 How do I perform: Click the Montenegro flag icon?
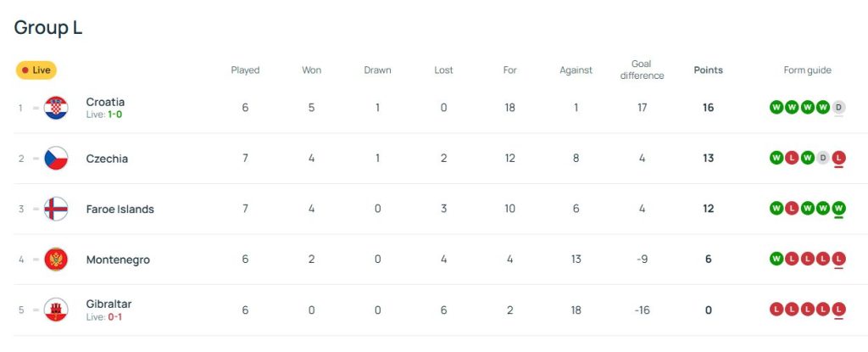56,260
